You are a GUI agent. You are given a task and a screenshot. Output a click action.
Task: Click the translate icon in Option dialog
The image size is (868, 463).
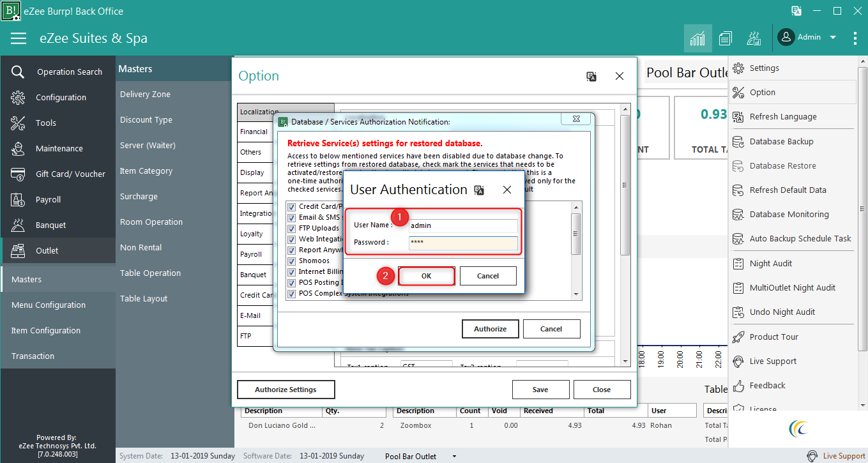(591, 77)
